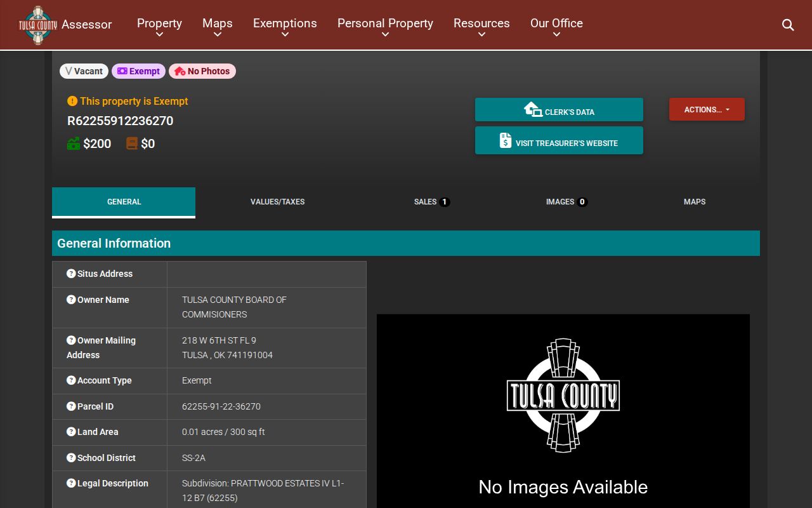Click the Owner Name help icon
812x508 pixels.
pyautogui.click(x=71, y=300)
